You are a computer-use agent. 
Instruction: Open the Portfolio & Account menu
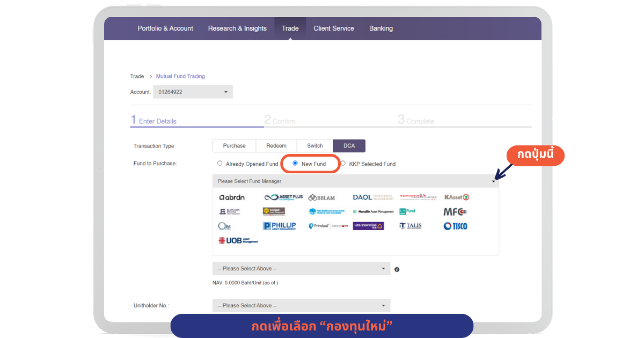[165, 28]
